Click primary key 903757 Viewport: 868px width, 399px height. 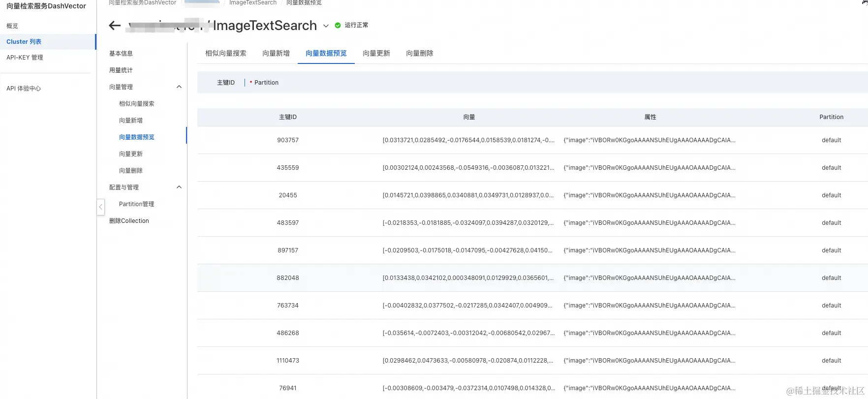288,140
